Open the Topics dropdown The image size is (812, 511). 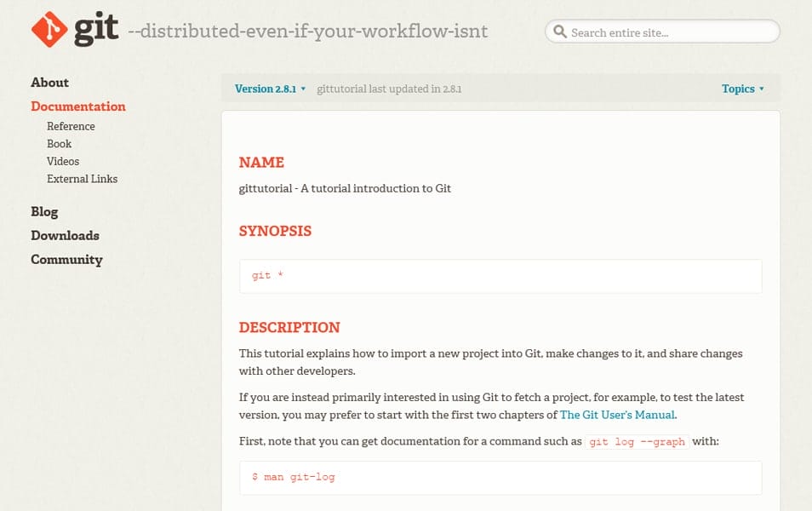[739, 89]
